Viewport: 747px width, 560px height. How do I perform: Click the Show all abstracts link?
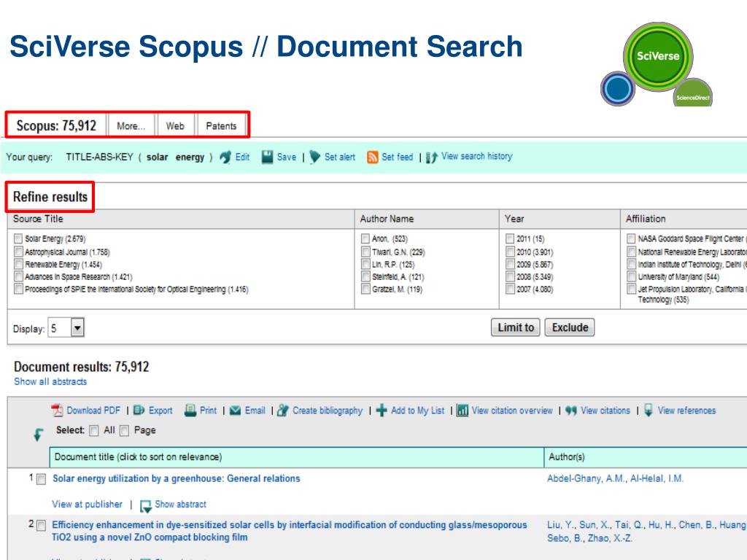[50, 381]
